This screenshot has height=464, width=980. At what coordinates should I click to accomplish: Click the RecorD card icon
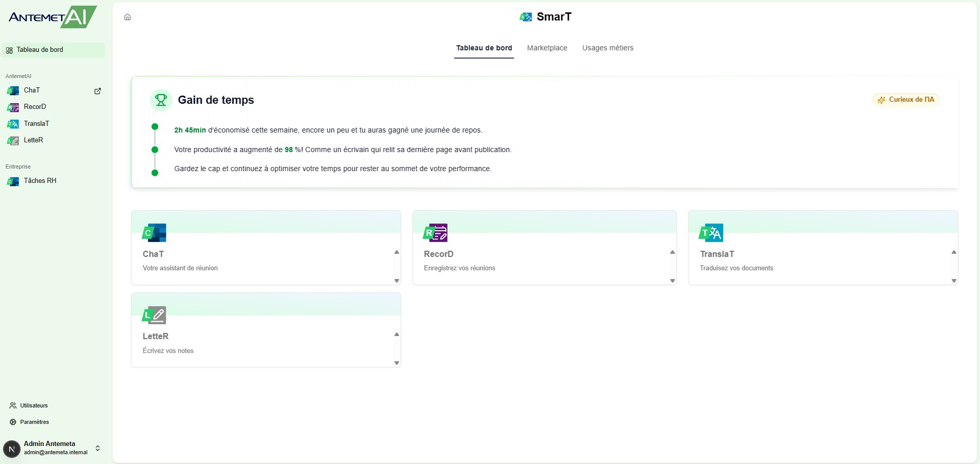(x=435, y=233)
